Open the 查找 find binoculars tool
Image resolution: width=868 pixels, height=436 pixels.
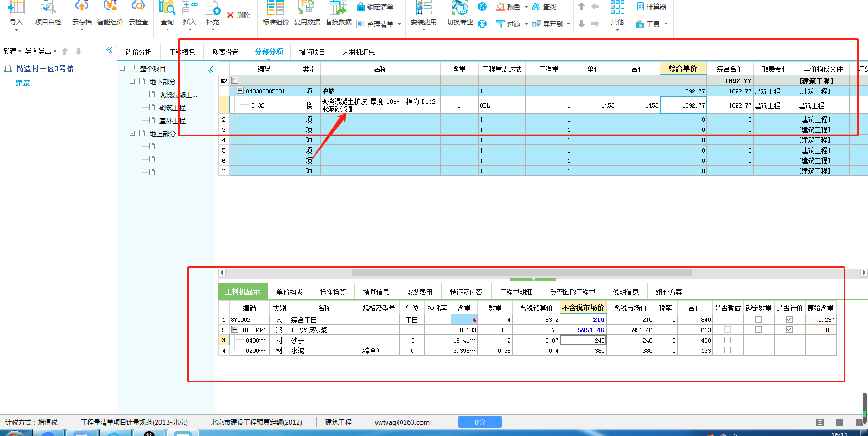coord(544,7)
